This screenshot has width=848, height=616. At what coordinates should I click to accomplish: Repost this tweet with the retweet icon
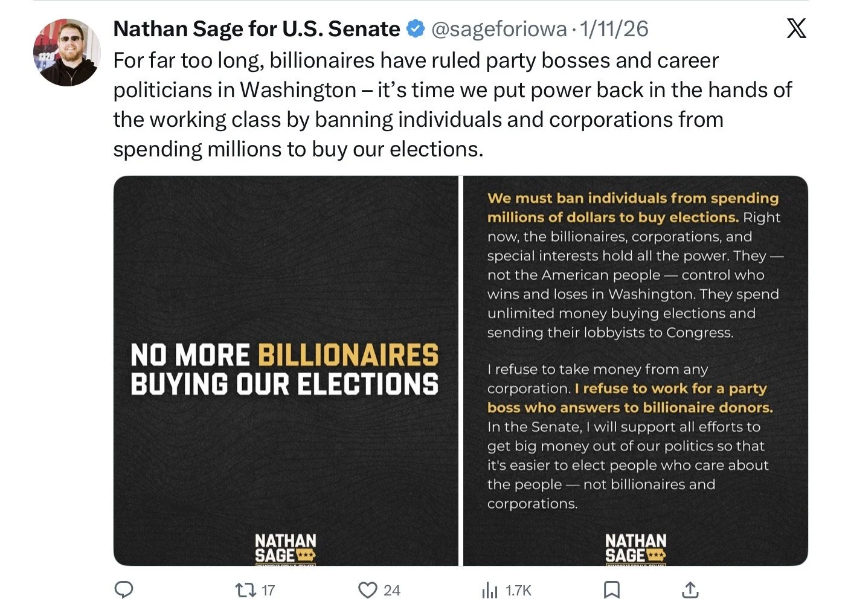click(x=245, y=589)
